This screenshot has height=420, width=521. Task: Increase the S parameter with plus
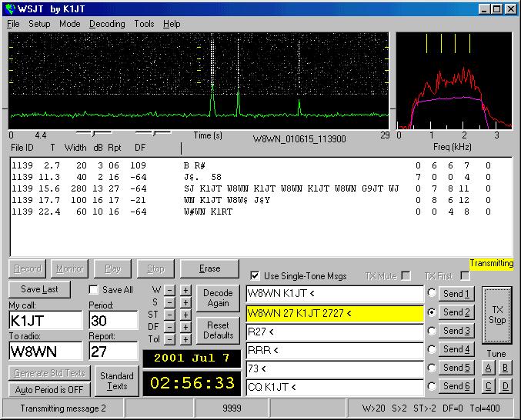click(185, 302)
